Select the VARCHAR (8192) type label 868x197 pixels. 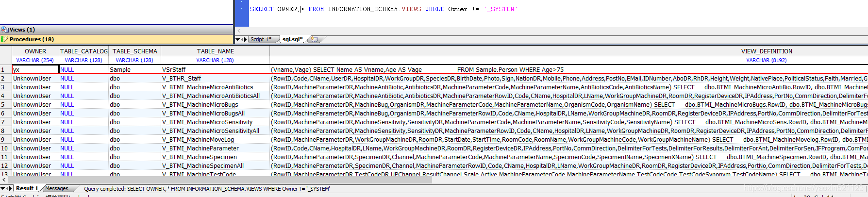point(767,60)
